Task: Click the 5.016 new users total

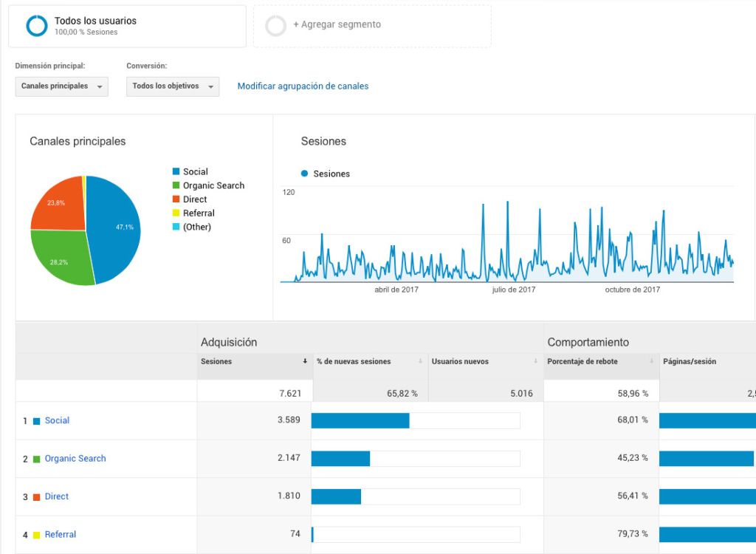Action: 521,393
